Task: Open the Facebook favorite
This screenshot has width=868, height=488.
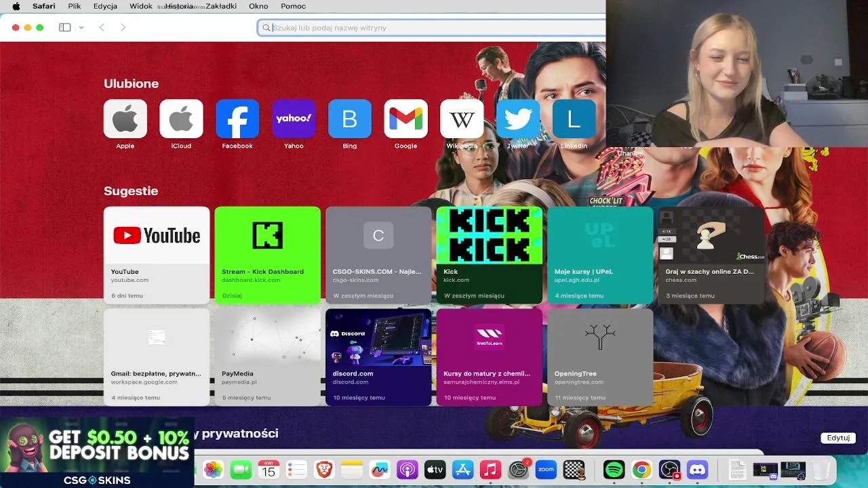Action: (237, 119)
